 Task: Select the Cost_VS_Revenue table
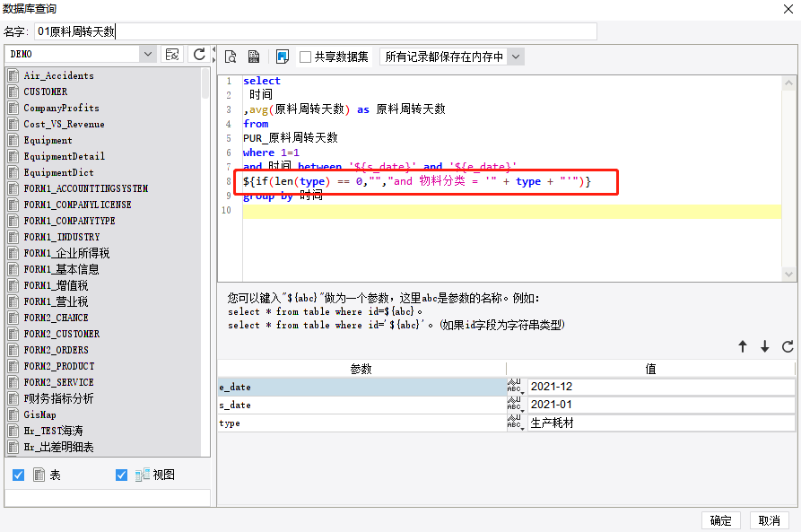pos(64,124)
